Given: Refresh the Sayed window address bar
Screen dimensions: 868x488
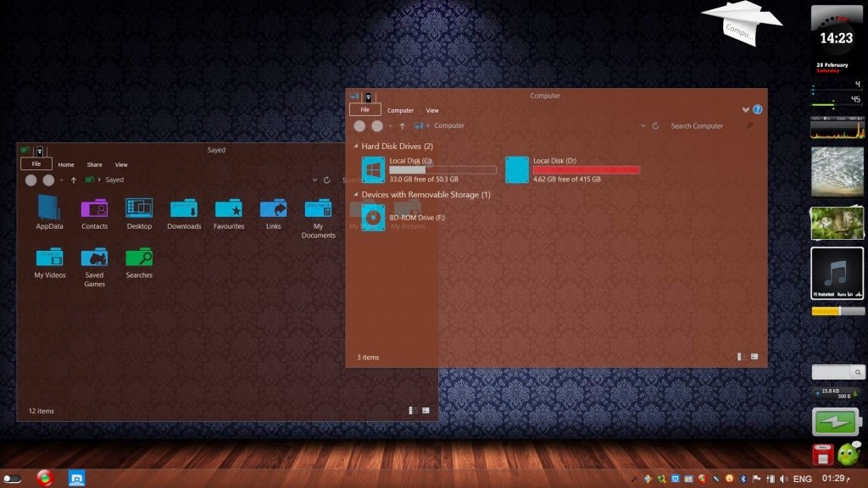Looking at the screenshot, I should (x=326, y=180).
